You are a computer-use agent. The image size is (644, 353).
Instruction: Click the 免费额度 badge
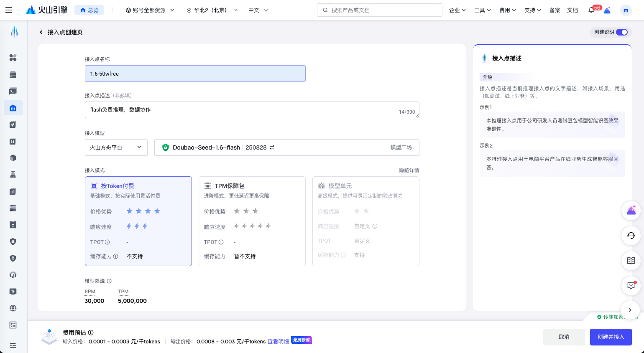coord(302,340)
